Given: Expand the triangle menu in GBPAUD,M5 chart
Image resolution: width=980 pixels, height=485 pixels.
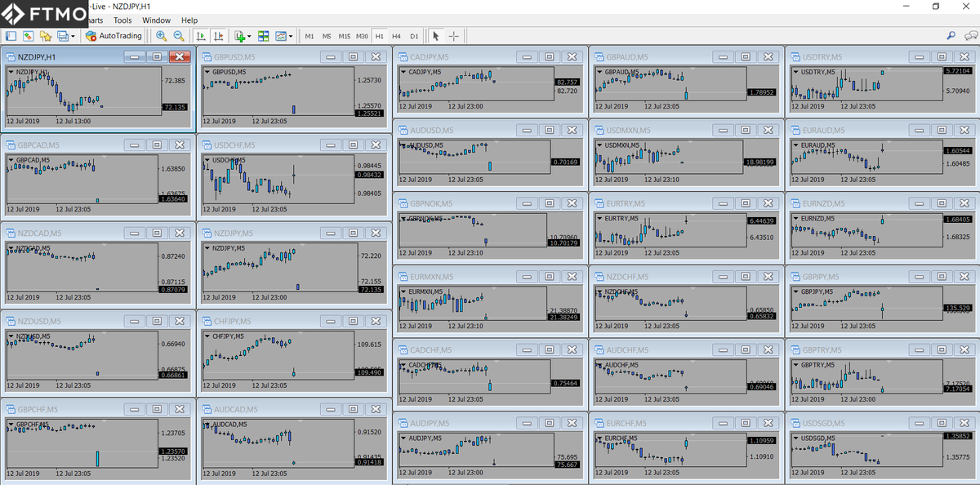Looking at the screenshot, I should (x=599, y=72).
